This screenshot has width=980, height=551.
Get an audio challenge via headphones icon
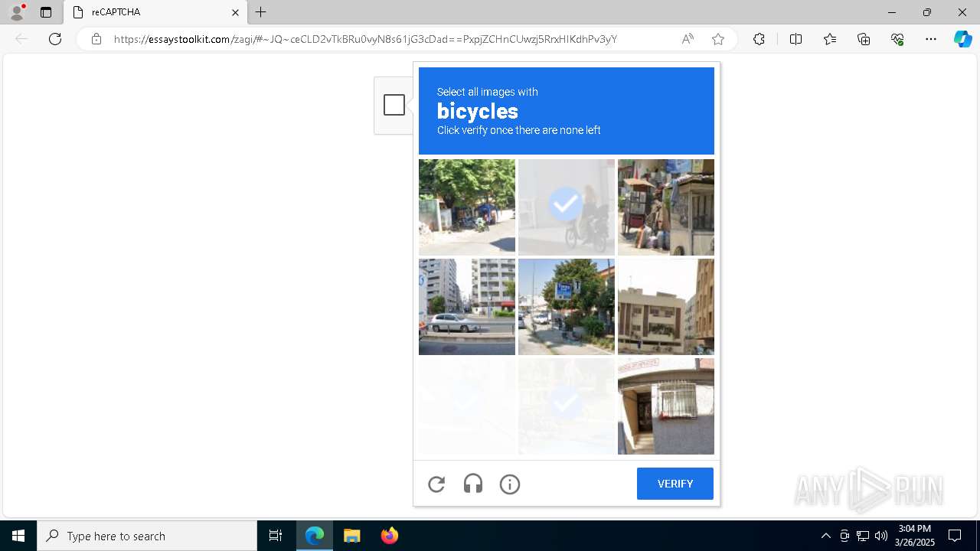tap(473, 484)
